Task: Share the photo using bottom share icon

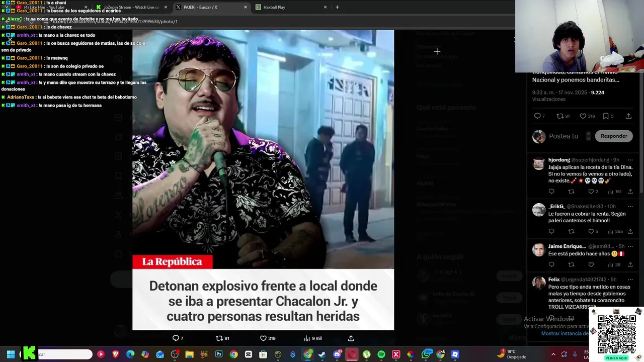Action: pyautogui.click(x=351, y=338)
